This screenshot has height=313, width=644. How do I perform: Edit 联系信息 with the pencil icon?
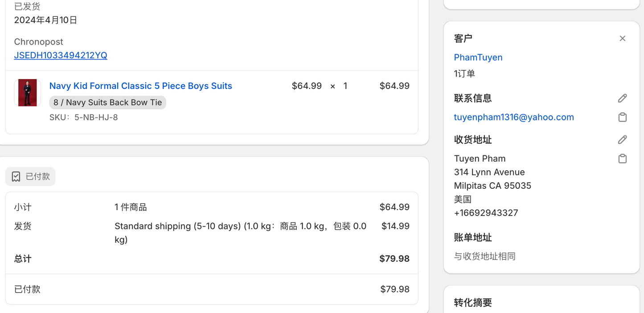tap(622, 98)
